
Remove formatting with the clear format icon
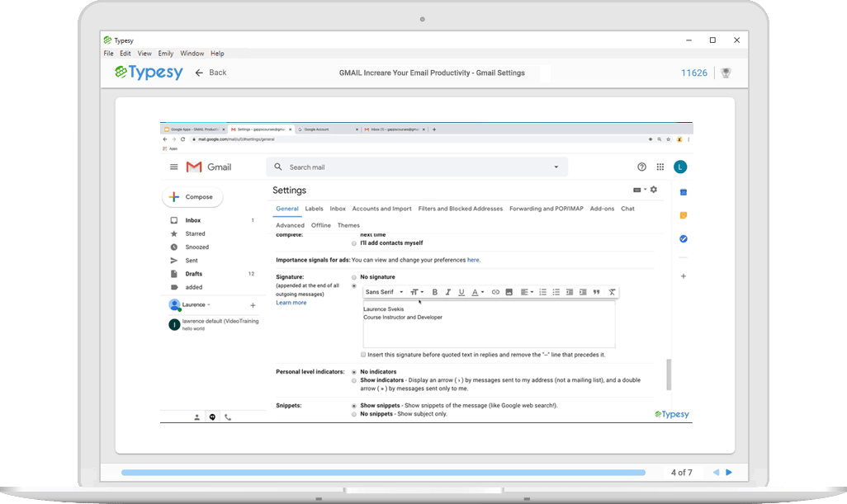click(612, 292)
